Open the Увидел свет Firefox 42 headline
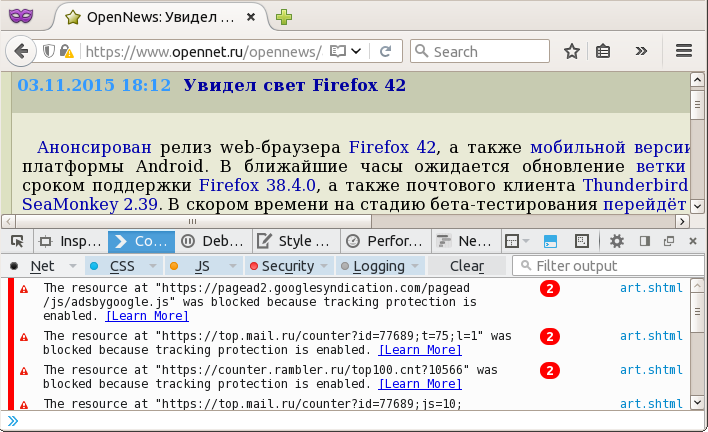 tap(294, 85)
